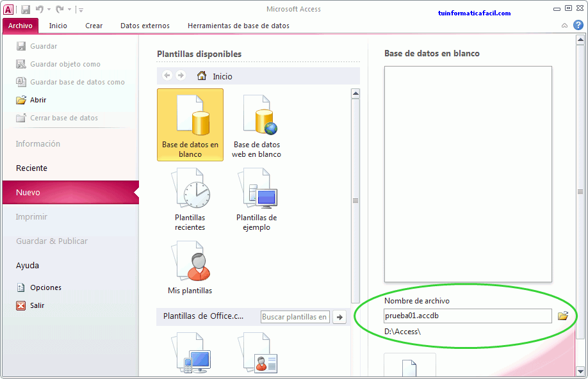This screenshot has width=588, height=379.
Task: Click Salir to exit Access
Action: [37, 305]
